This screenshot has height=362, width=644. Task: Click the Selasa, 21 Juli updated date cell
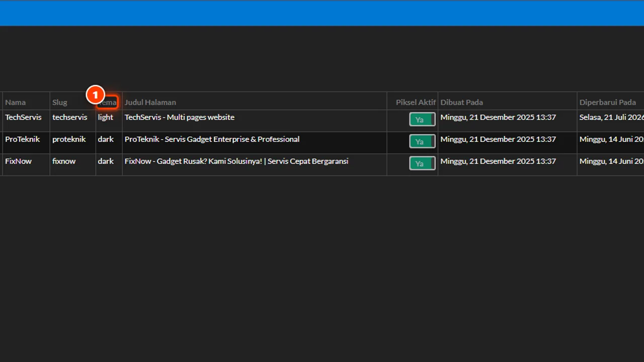611,121
